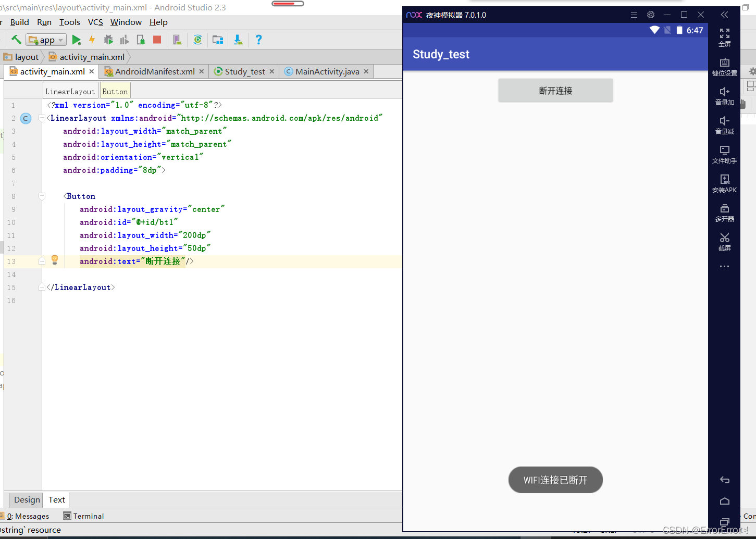Click the android:text attribute on line 13

pyautogui.click(x=108, y=261)
